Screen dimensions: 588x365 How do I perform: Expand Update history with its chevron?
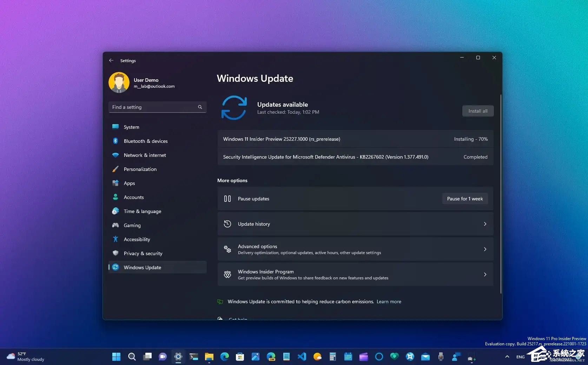point(485,224)
